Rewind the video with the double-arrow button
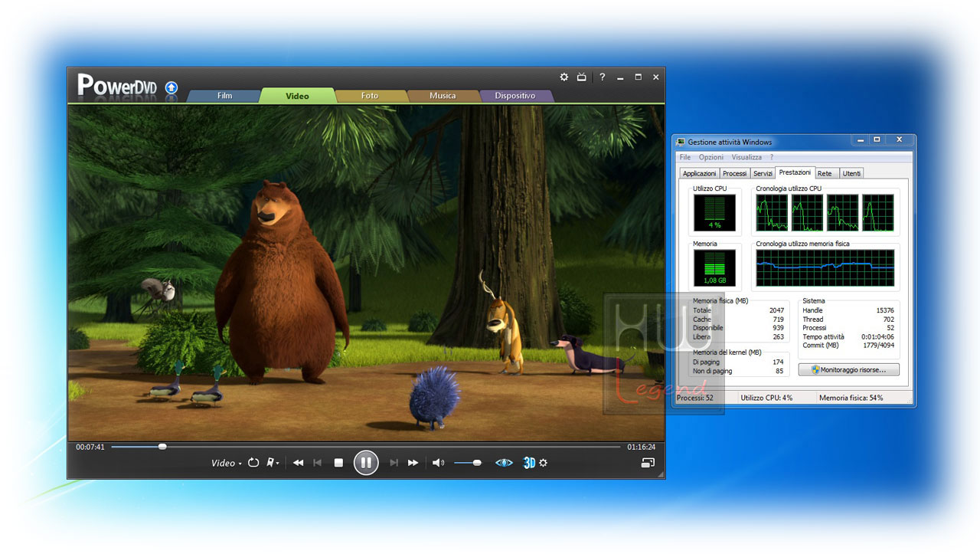The width and height of the screenshot is (980, 554). [299, 463]
